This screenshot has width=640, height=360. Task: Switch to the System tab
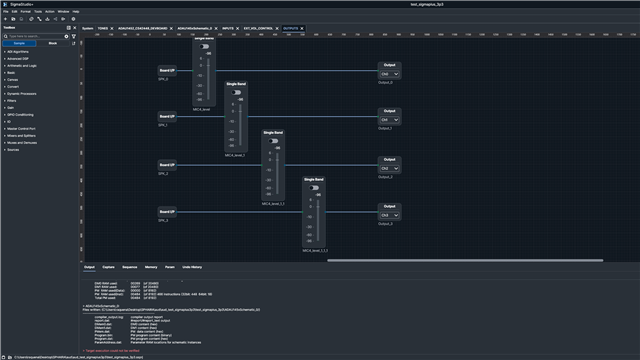click(x=88, y=29)
